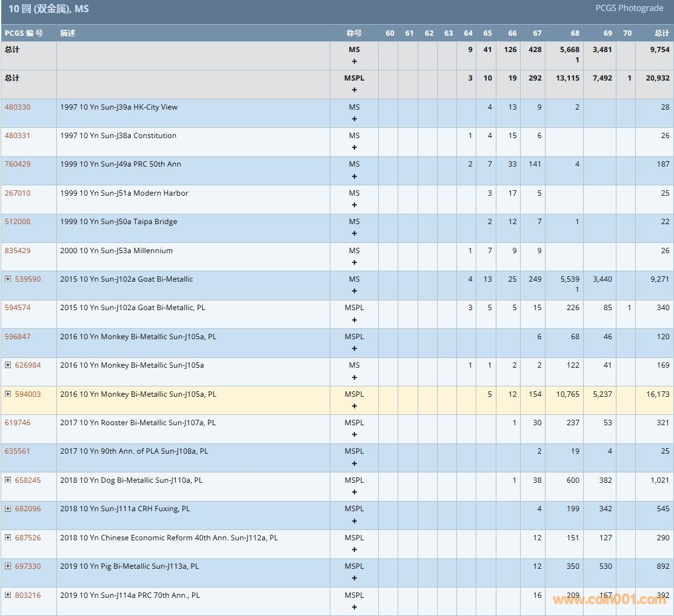Viewport: 674px width, 616px height.
Task: Expand row 803216 PRC 70th Ann.
Action: 8,595
